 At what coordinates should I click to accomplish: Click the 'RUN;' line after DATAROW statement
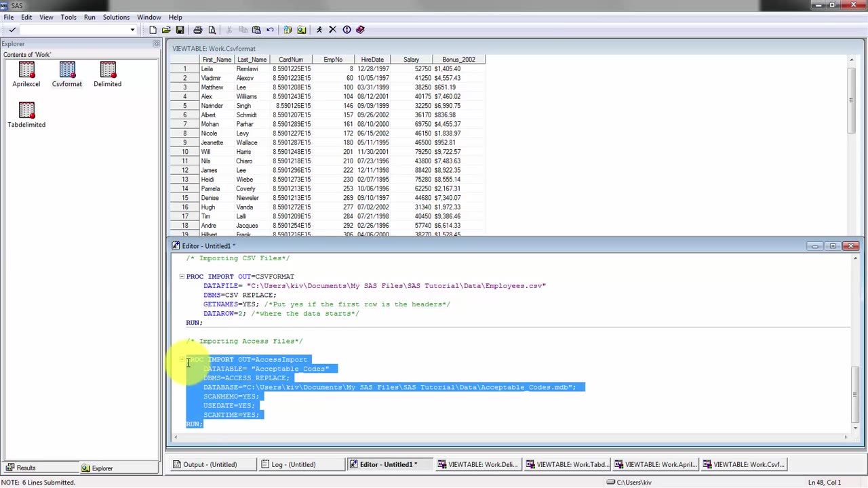[x=195, y=323]
